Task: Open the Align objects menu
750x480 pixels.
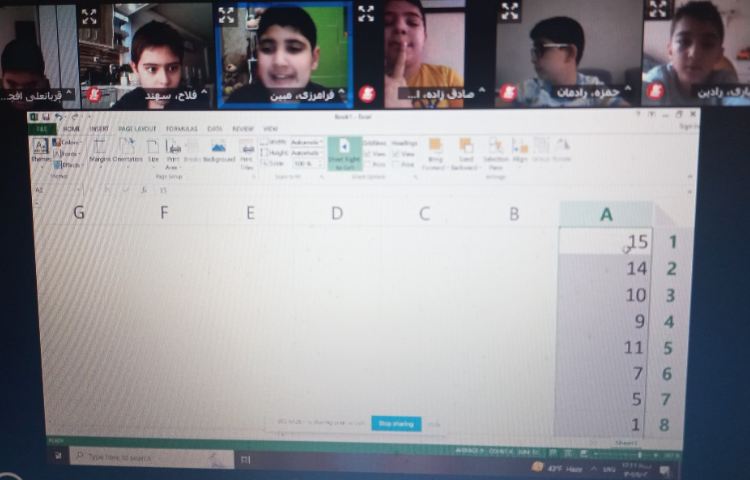Action: click(x=520, y=151)
